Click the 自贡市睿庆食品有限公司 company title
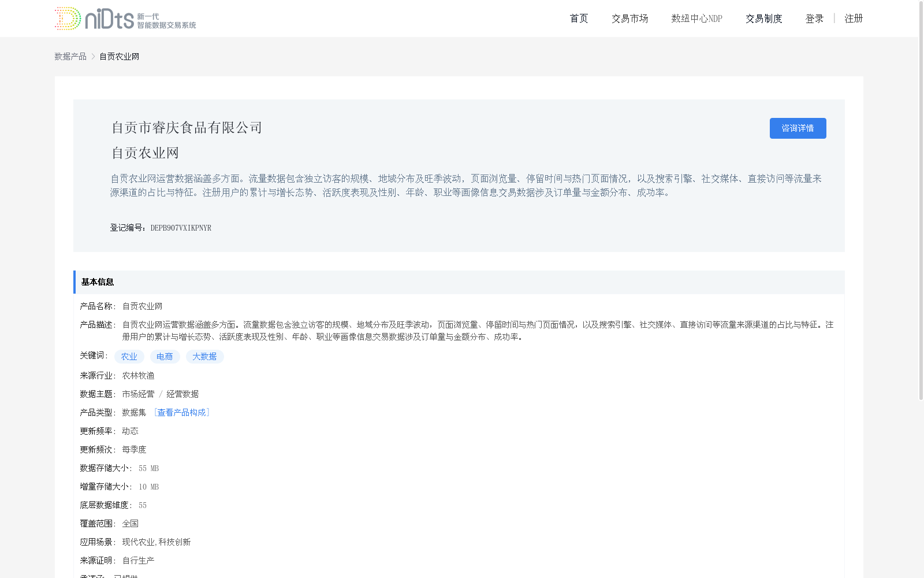Screen dimensions: 924x578 coord(187,128)
